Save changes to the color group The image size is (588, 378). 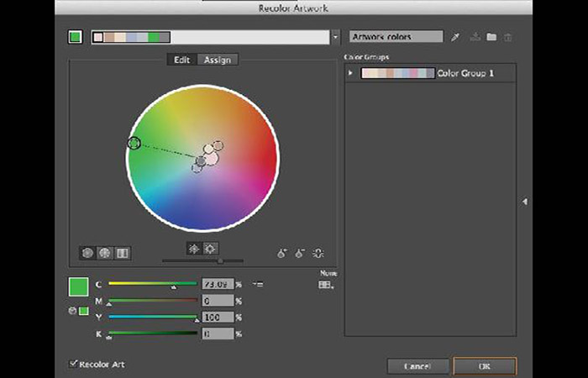pyautogui.click(x=475, y=37)
